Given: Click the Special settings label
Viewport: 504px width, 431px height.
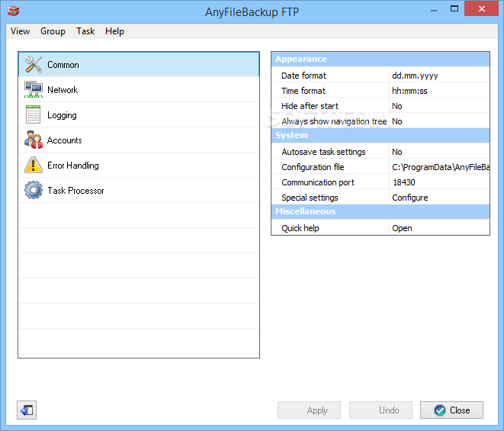Looking at the screenshot, I should pos(310,198).
